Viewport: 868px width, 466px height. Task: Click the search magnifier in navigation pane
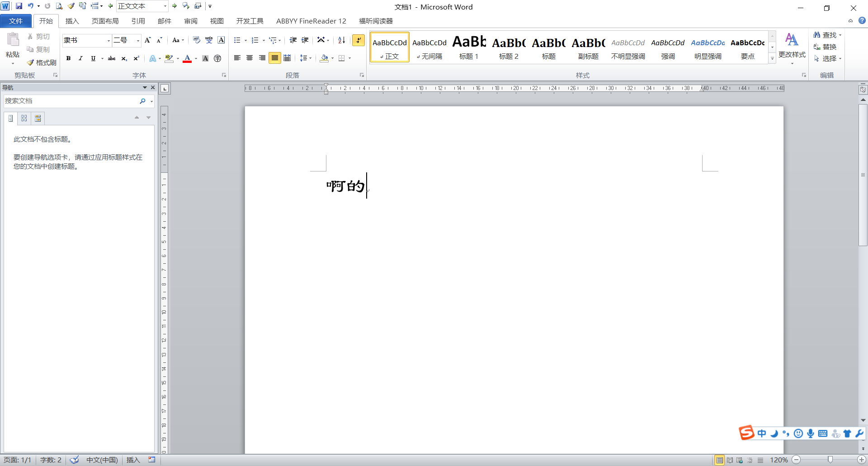[x=143, y=101]
